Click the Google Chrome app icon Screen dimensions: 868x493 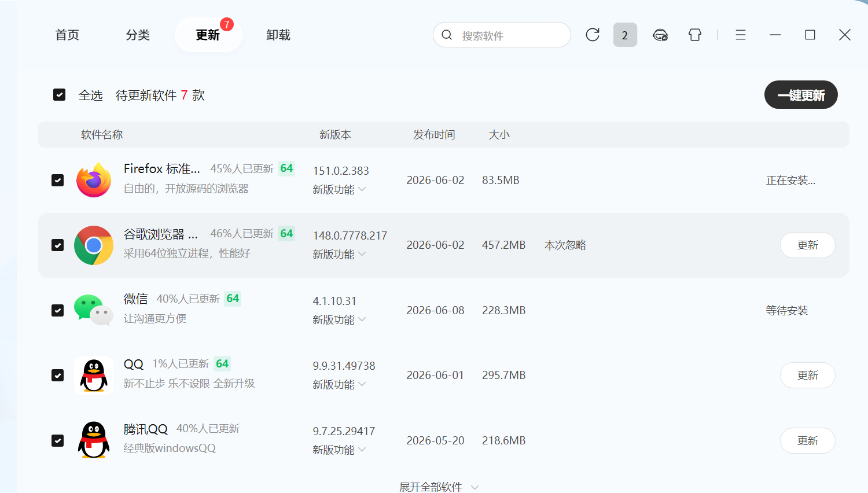(94, 245)
